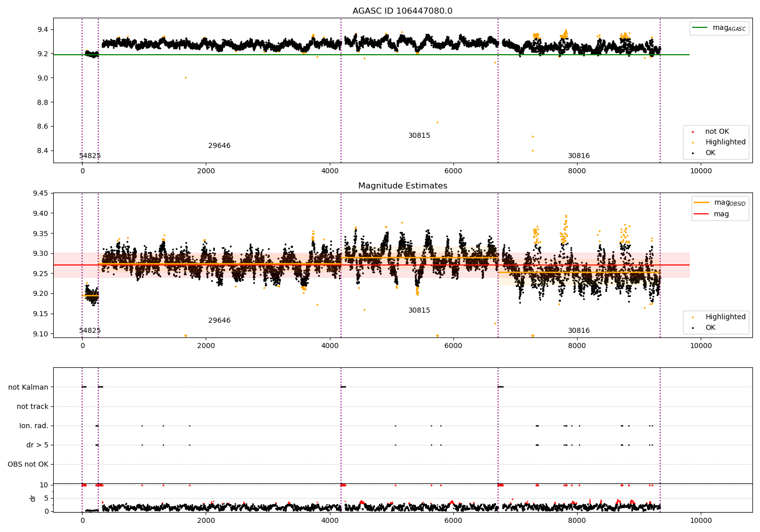This screenshot has width=760, height=532.
Task: Click the 9.0 y-tick in the top plot
Action: (x=43, y=78)
